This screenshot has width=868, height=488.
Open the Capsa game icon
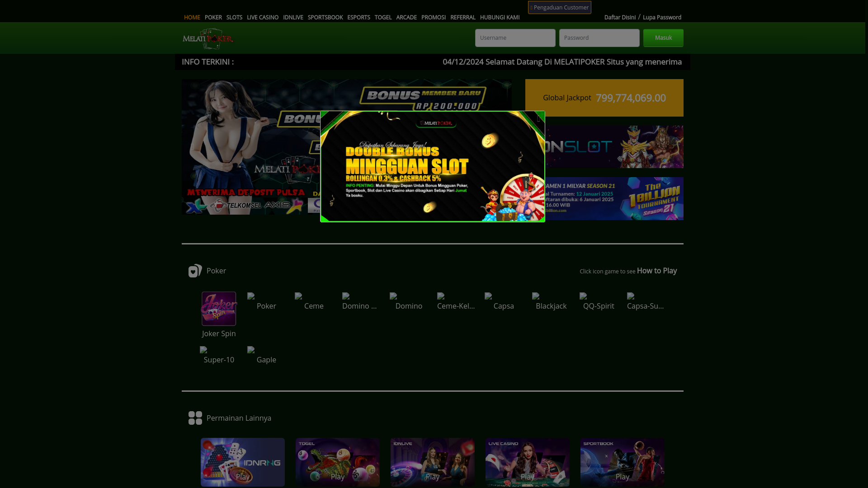coord(488,296)
